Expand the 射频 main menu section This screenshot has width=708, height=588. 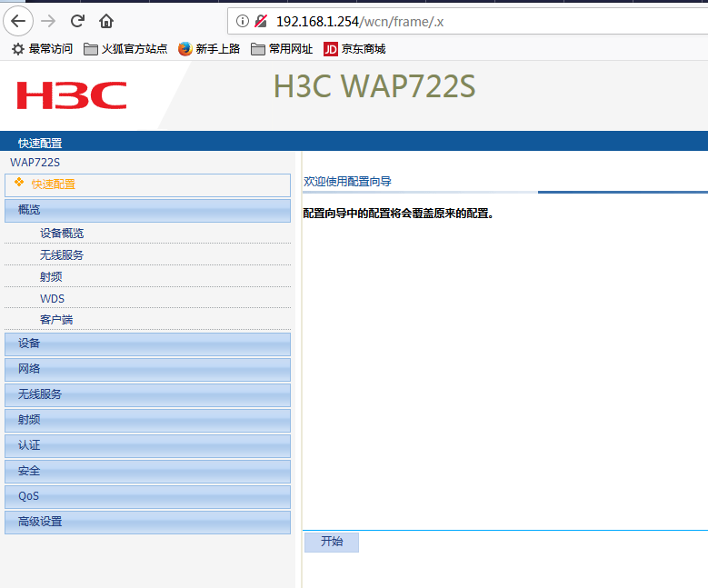[147, 421]
